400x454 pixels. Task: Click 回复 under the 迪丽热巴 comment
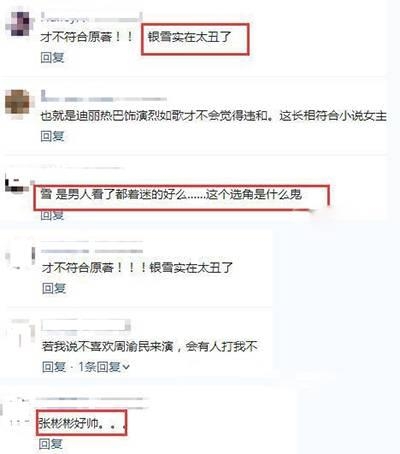[x=52, y=136]
